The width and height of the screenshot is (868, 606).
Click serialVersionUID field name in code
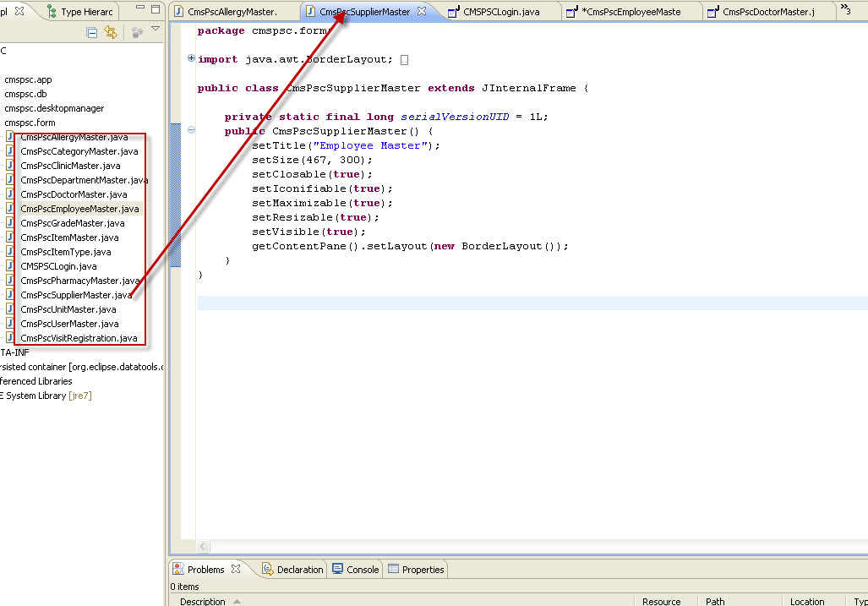[x=455, y=117]
